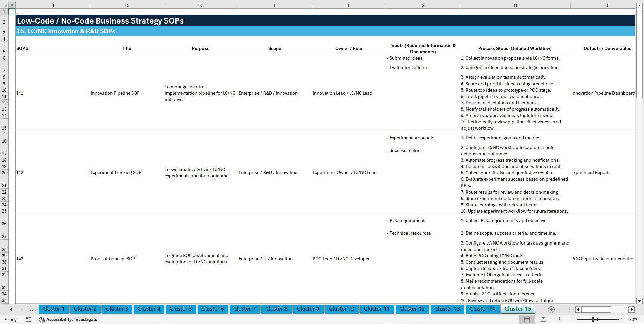Select the Cluster 14 worksheet
Image resolution: width=644 pixels, height=324 pixels.
[x=482, y=309]
